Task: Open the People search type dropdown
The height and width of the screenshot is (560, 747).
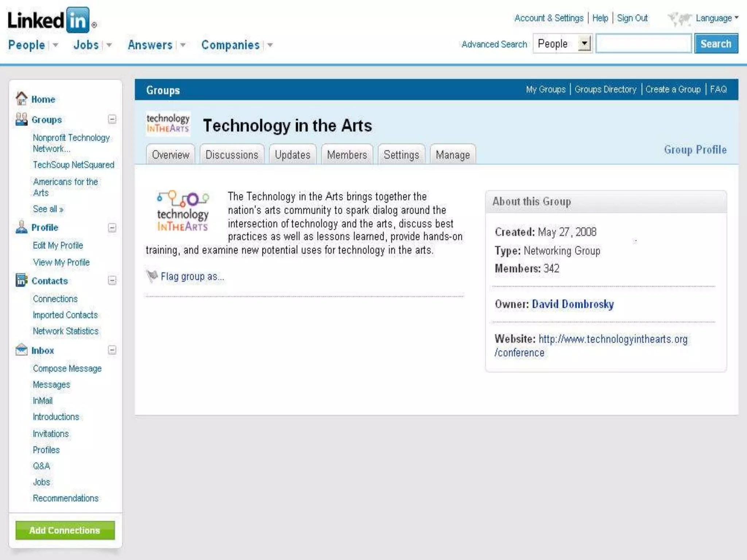Action: [x=585, y=43]
